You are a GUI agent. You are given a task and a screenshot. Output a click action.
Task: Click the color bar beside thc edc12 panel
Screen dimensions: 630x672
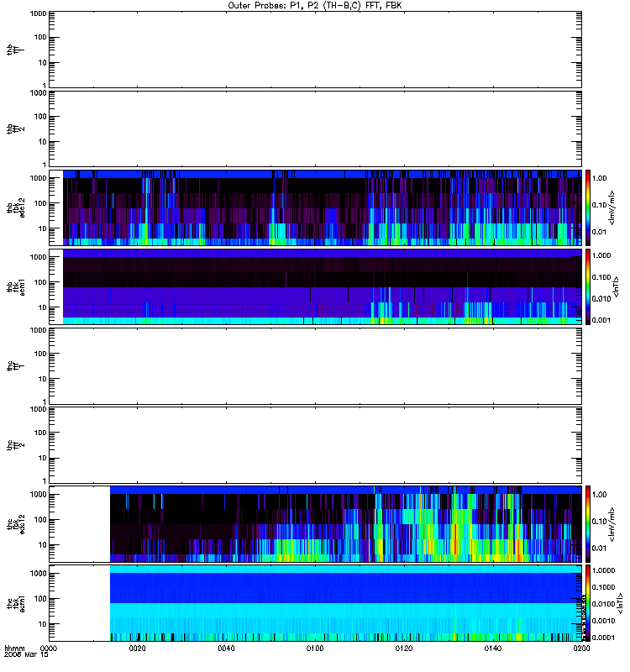point(588,523)
